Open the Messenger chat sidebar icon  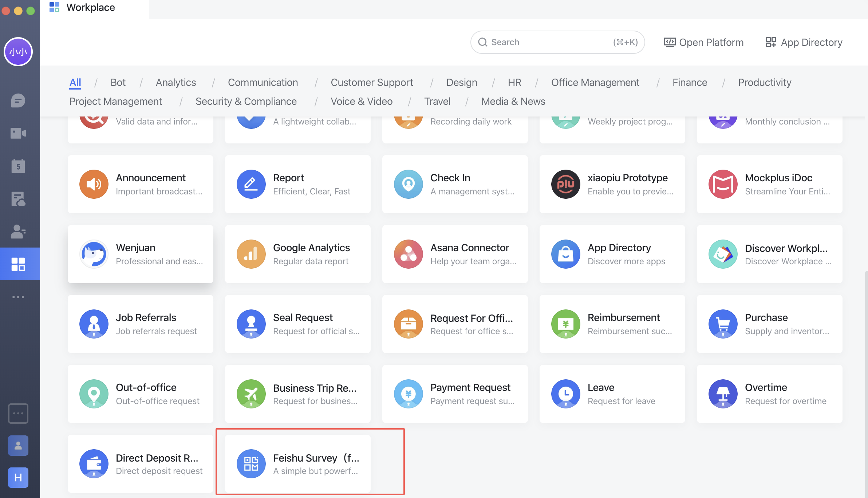18,100
